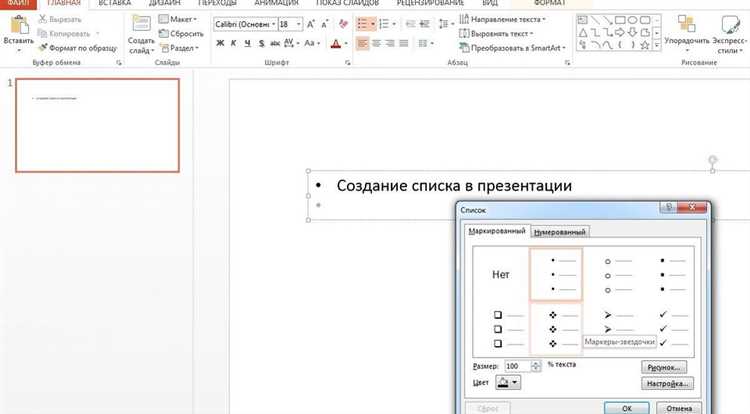
Task: Increase font size with large A button
Action: click(311, 24)
